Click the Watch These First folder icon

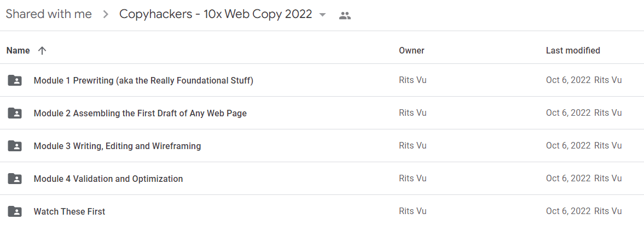(x=15, y=211)
